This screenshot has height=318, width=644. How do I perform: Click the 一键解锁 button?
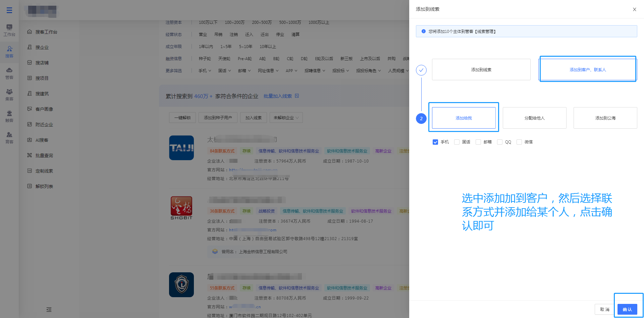[182, 118]
